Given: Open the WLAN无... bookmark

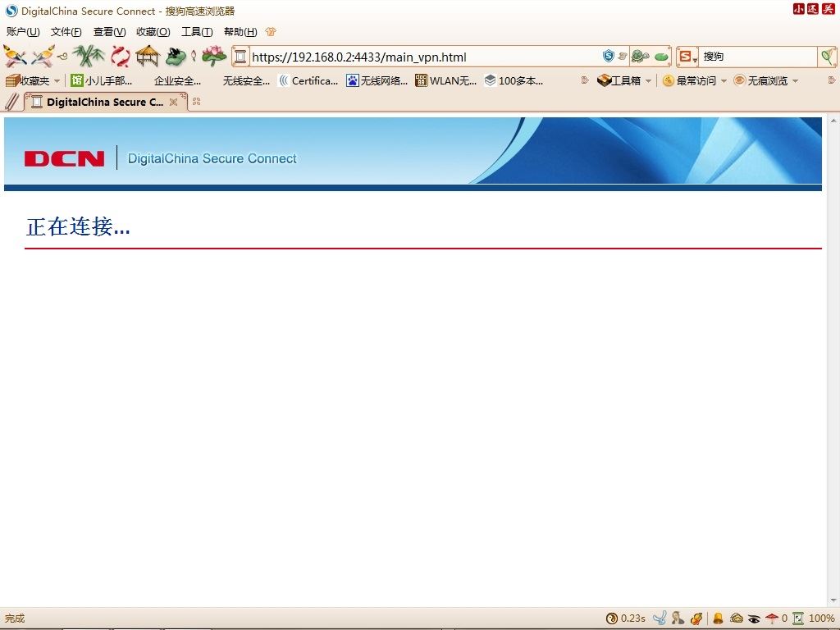Looking at the screenshot, I should (x=445, y=81).
